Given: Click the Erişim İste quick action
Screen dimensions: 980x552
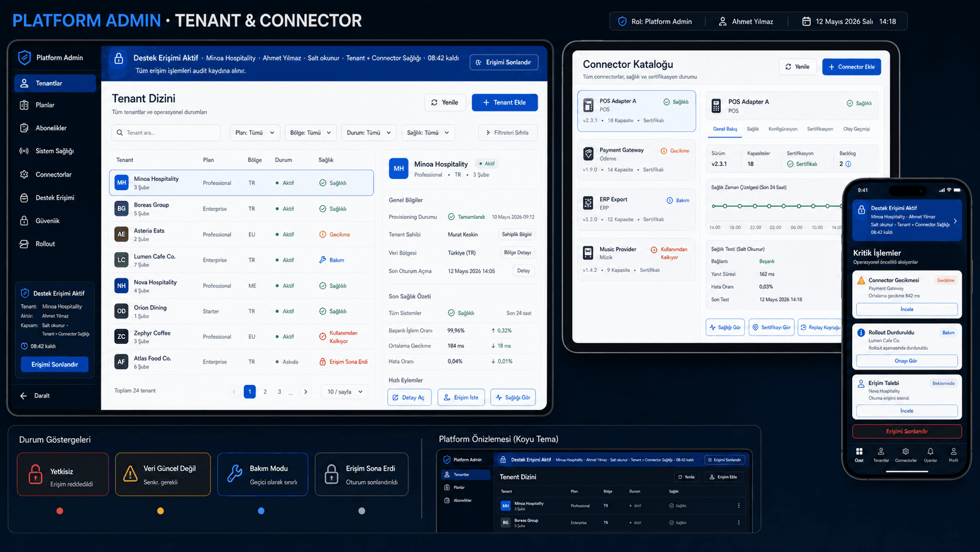Looking at the screenshot, I should [x=461, y=398].
